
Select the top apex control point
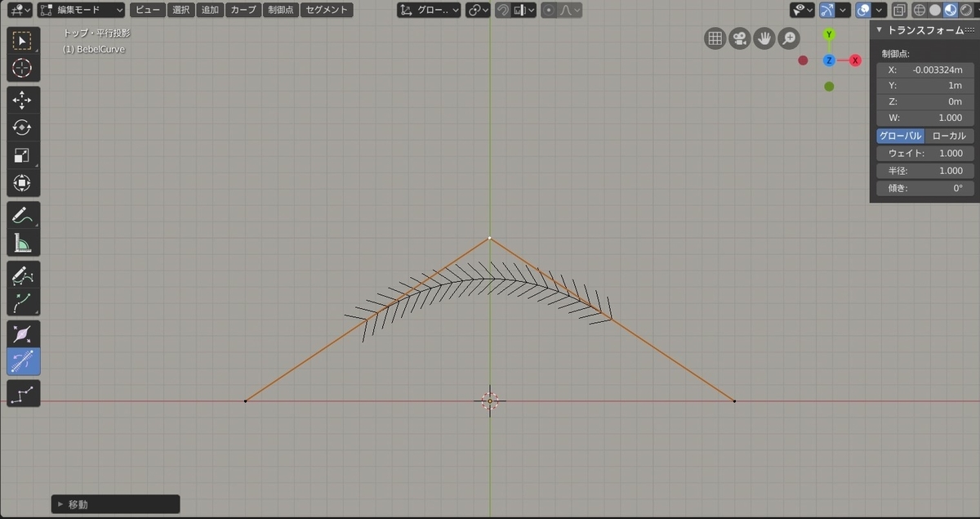[489, 238]
